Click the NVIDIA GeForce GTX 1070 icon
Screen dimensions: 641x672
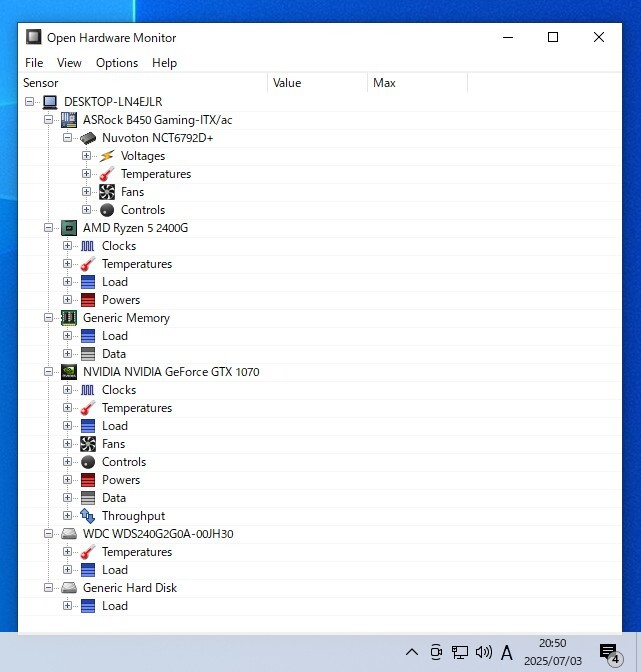point(69,372)
